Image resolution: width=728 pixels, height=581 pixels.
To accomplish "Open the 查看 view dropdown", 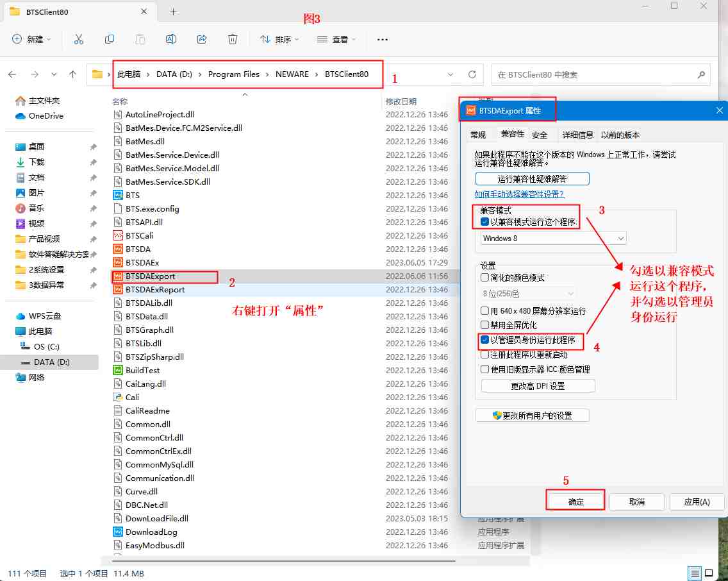I will click(336, 40).
